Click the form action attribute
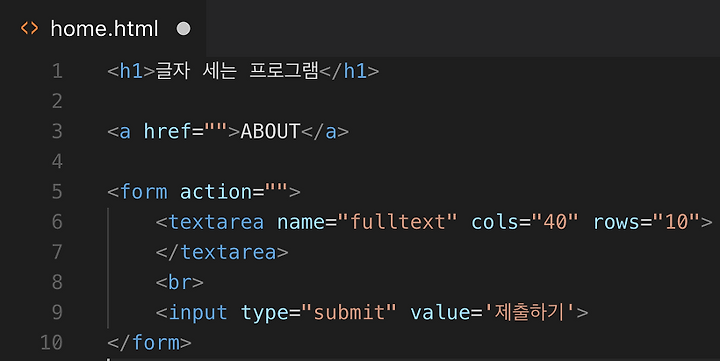This screenshot has width=720, height=361. coord(216,192)
